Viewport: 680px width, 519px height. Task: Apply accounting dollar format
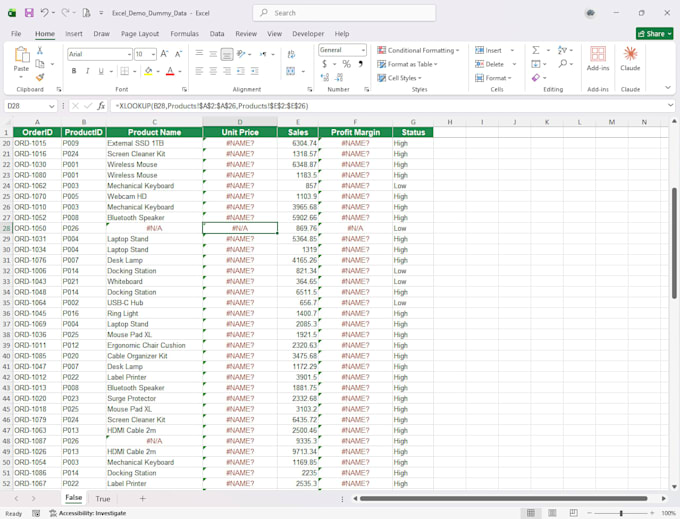click(324, 64)
